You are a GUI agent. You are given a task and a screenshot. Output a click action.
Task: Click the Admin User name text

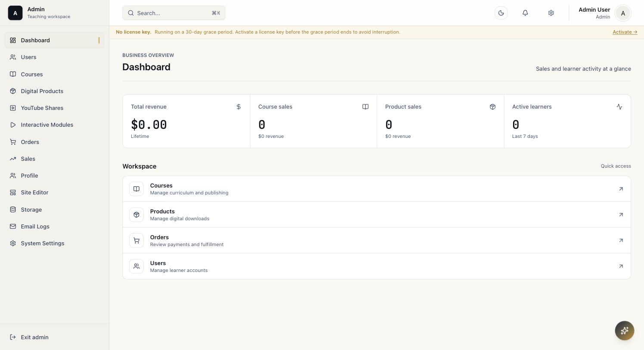(x=594, y=9)
